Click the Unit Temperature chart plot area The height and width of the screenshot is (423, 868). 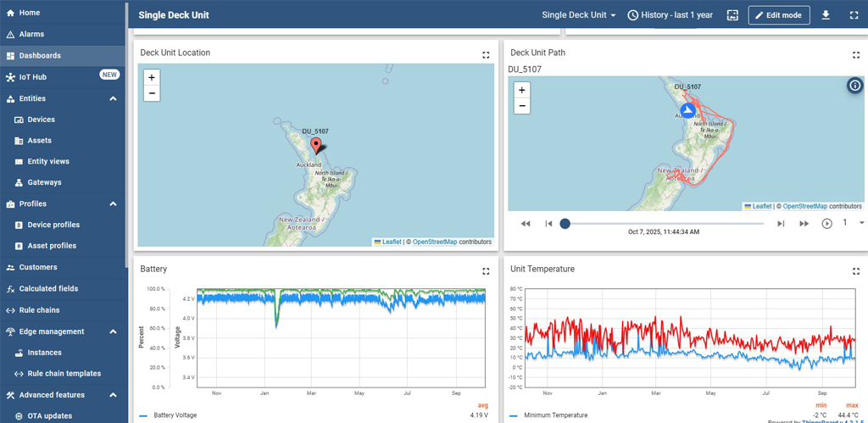click(690, 337)
